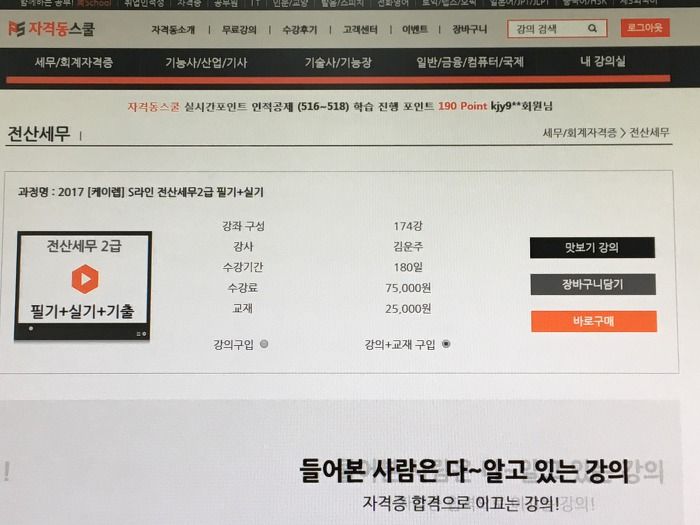
Task: Go to 내 강의실 tab
Action: [603, 61]
